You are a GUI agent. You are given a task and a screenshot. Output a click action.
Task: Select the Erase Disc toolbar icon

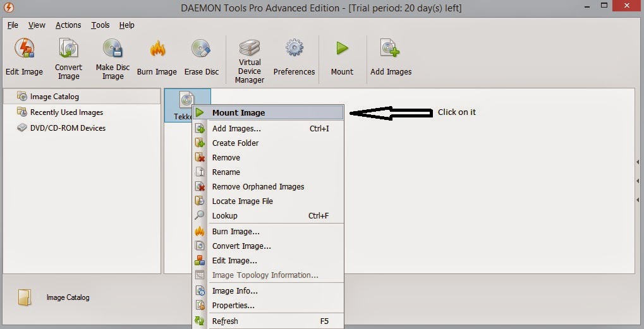pos(201,49)
